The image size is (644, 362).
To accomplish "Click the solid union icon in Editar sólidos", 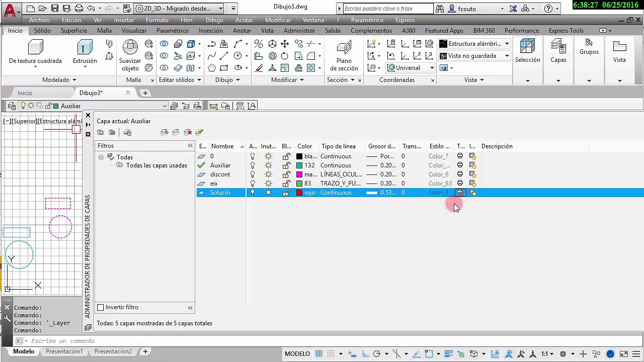I will (x=164, y=44).
